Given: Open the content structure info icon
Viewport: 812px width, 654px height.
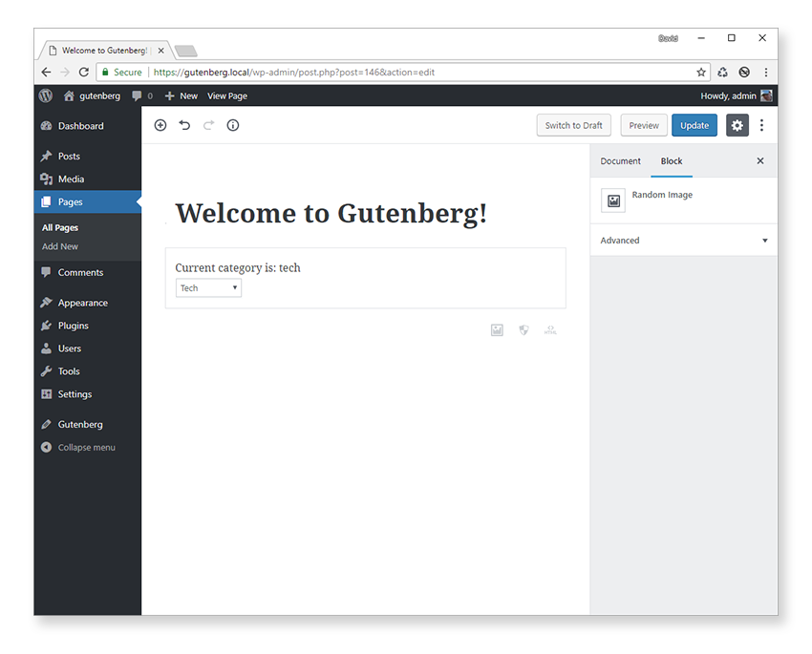Looking at the screenshot, I should point(233,125).
